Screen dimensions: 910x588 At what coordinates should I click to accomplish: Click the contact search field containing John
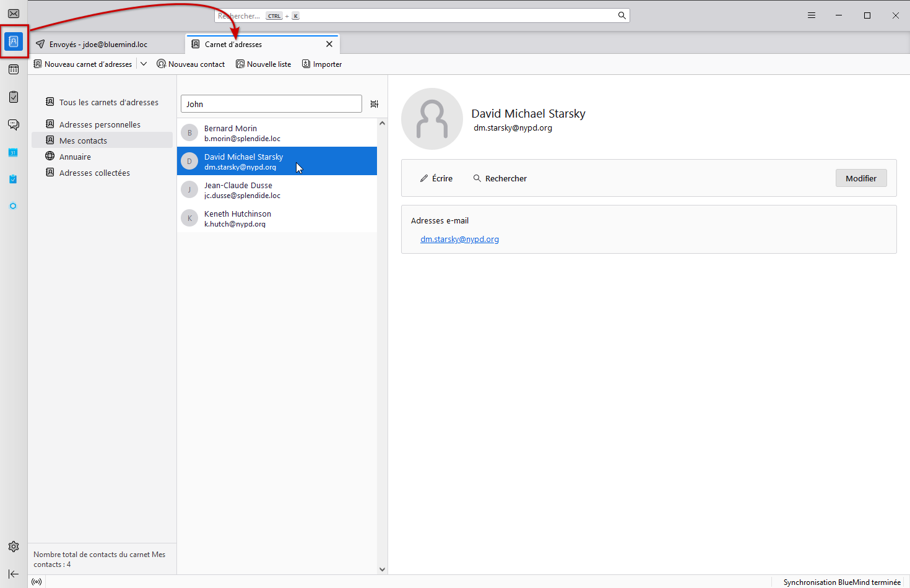(x=271, y=104)
